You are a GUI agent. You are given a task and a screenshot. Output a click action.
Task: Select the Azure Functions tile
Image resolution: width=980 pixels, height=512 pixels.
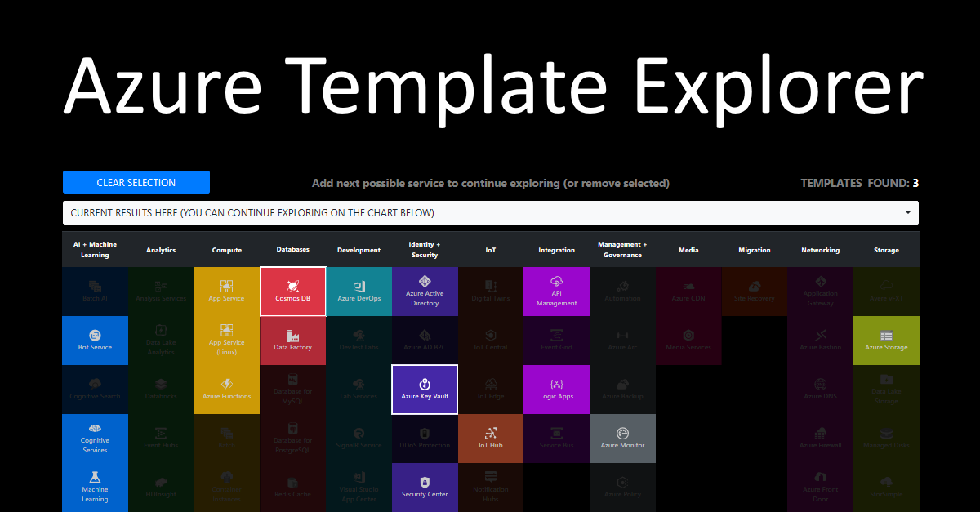[x=226, y=390]
